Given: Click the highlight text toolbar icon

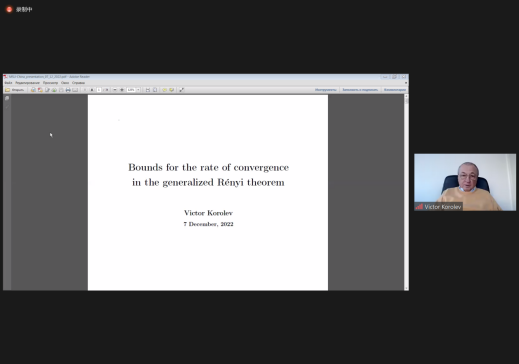Looking at the screenshot, I should coord(172,90).
